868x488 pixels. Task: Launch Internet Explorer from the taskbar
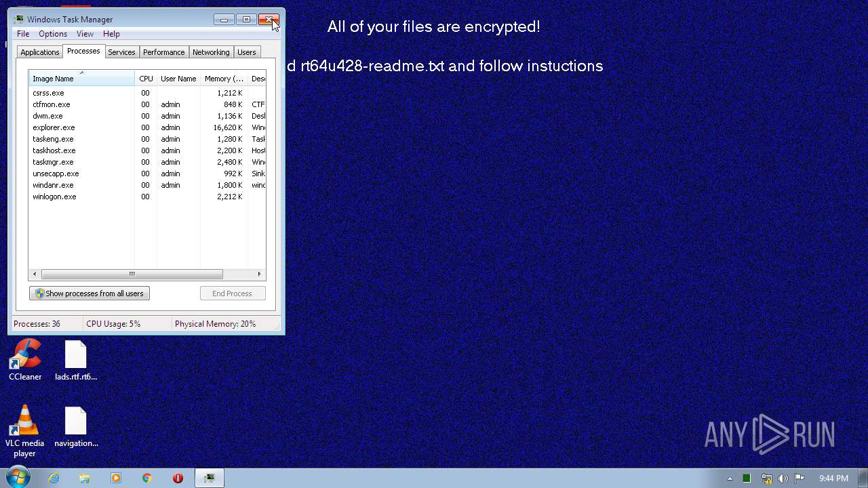(x=54, y=478)
